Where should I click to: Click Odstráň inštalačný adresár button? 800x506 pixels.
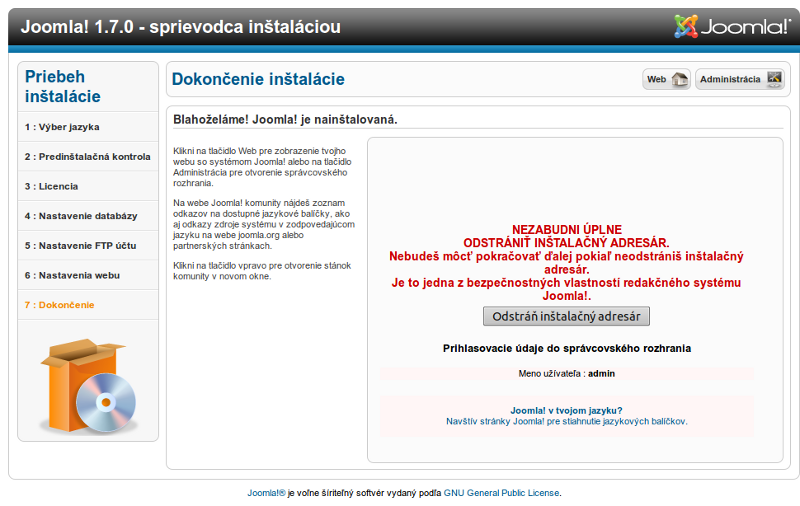coord(566,316)
